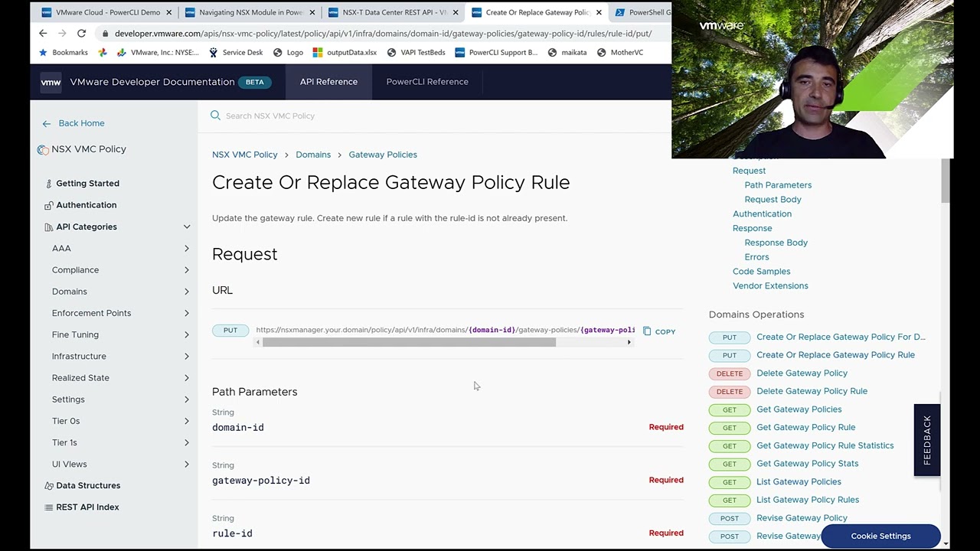Image resolution: width=980 pixels, height=551 pixels.
Task: Expand the Infrastructure category
Action: (187, 357)
